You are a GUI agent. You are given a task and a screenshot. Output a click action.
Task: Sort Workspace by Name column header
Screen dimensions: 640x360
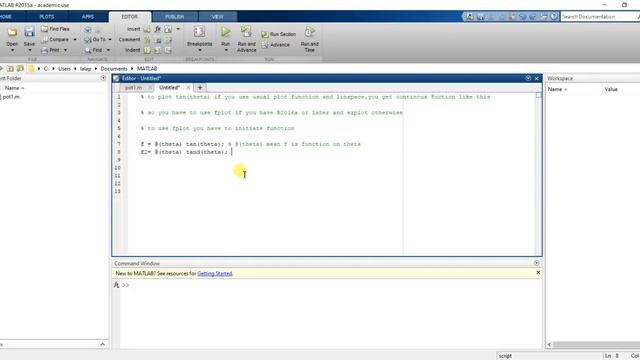pos(558,89)
